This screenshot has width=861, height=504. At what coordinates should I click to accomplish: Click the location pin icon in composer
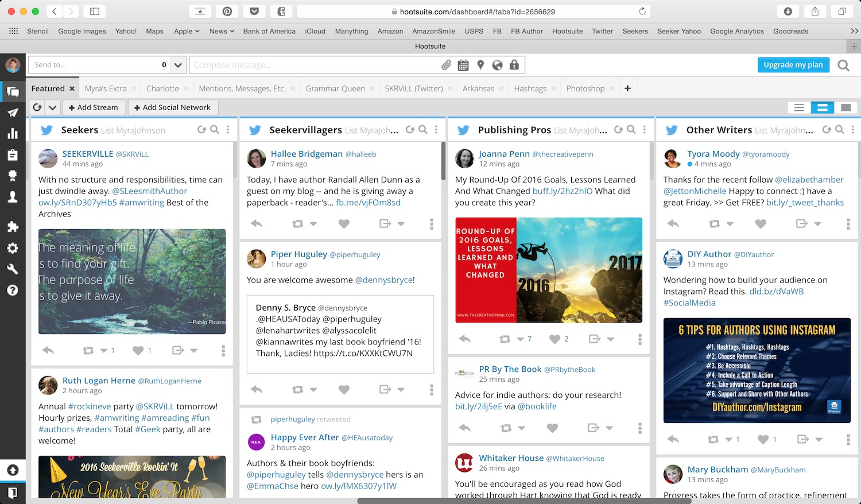point(480,65)
